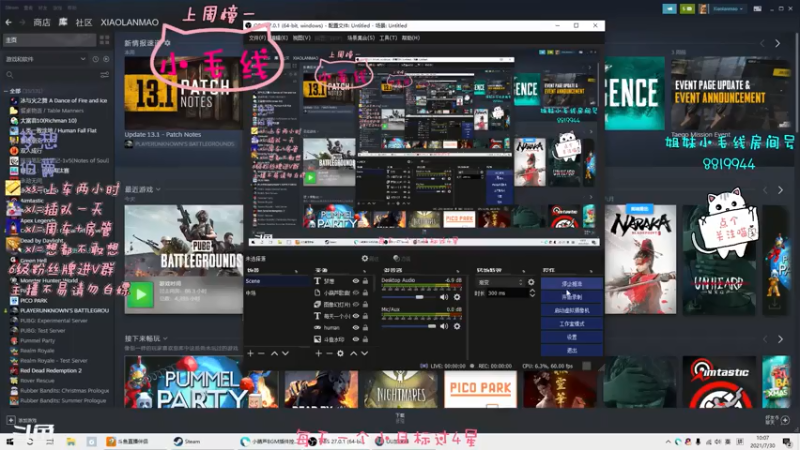This screenshot has width=800, height=450.
Task: Toggle lock on the 斗鱼水印 source
Action: coord(365,339)
